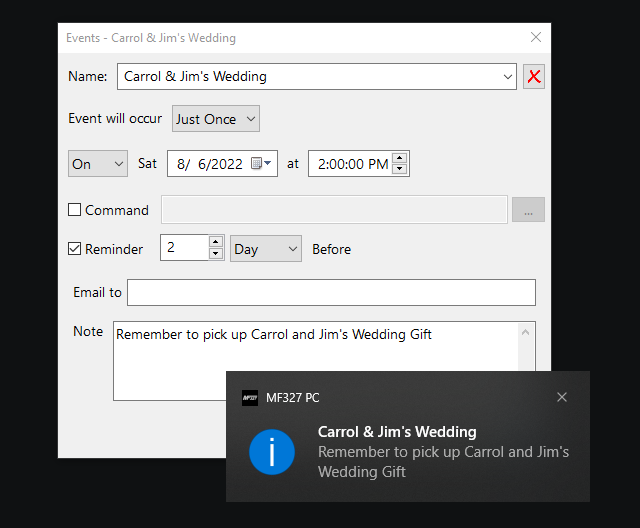Viewport: 640px width, 528px height.
Task: Decrease the event time with down arrow
Action: point(400,169)
